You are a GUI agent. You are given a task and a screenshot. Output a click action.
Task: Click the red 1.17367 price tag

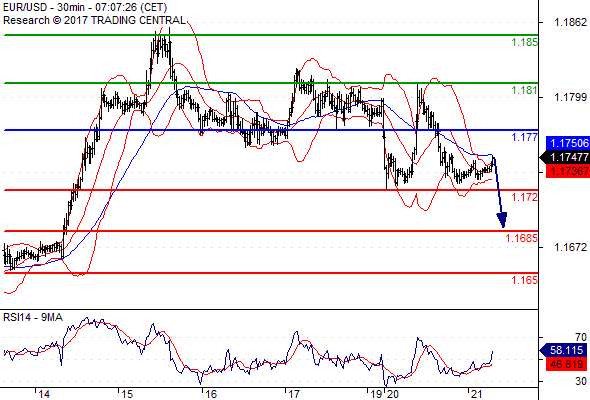tap(568, 171)
